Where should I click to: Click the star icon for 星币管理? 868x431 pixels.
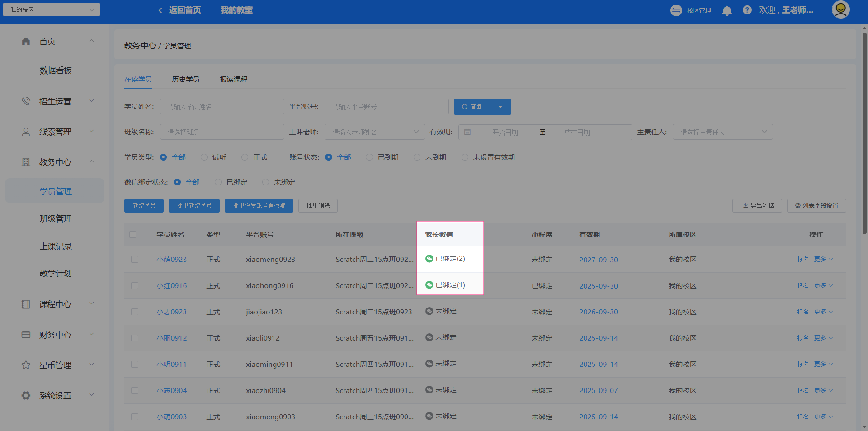click(26, 365)
